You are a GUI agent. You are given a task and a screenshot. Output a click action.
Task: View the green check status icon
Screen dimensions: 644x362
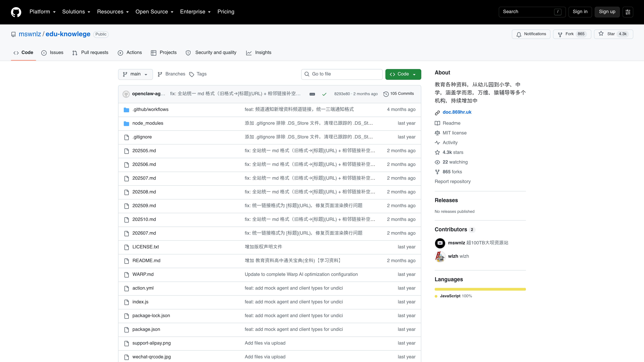(x=324, y=94)
